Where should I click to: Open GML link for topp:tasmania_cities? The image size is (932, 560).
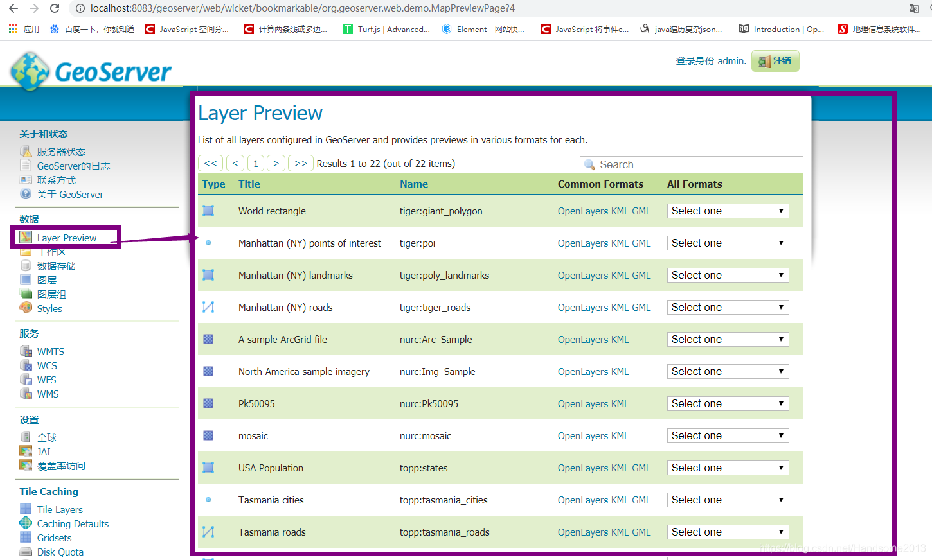click(641, 500)
